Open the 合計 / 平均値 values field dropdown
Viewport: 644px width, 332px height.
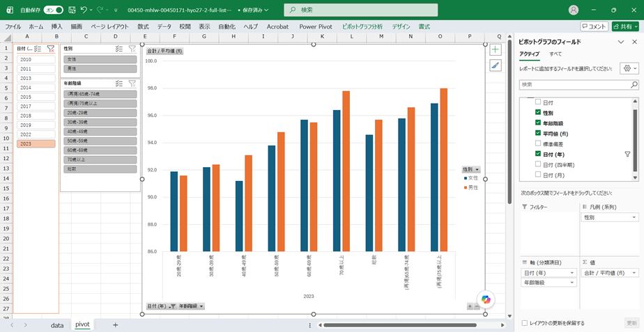pos(610,273)
